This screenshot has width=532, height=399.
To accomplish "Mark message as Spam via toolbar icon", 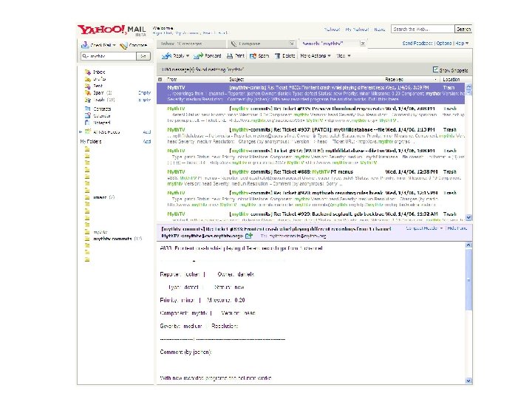I will (x=253, y=56).
